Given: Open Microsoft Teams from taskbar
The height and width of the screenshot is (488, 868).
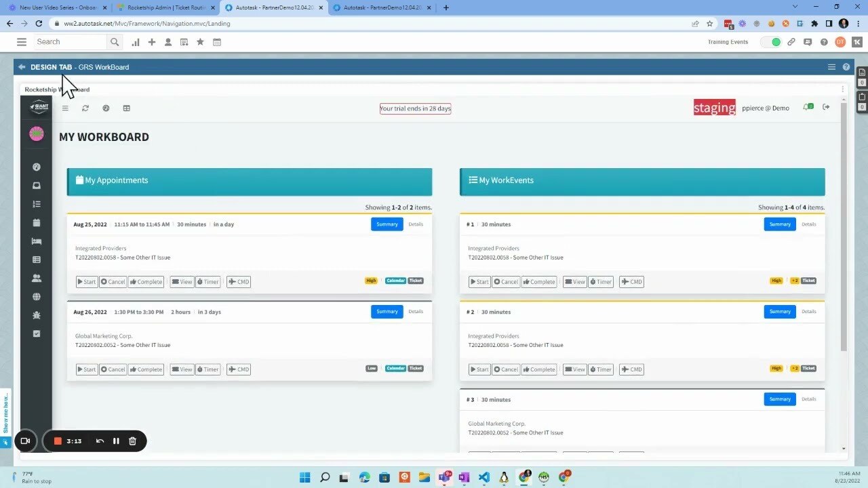Looking at the screenshot, I should tap(444, 477).
